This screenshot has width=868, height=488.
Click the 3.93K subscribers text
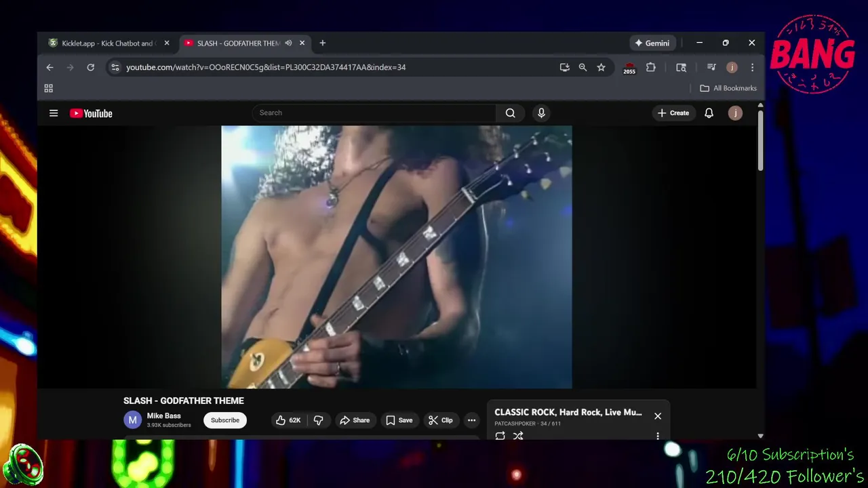click(x=169, y=426)
